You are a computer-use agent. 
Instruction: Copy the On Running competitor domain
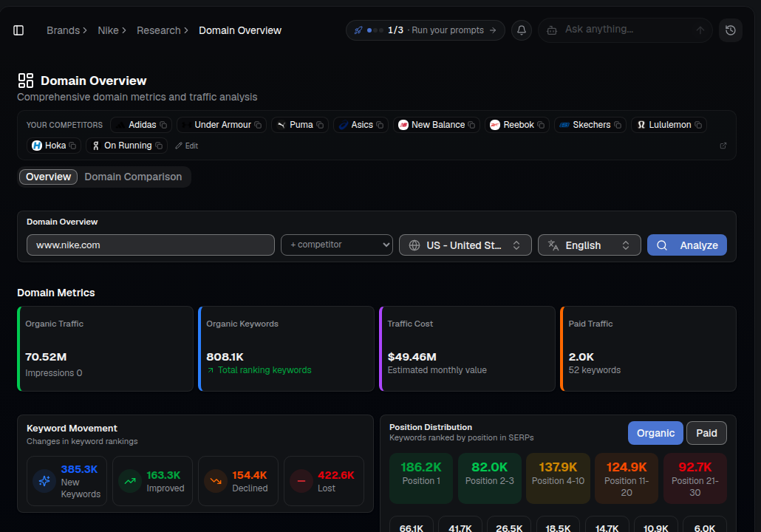159,146
